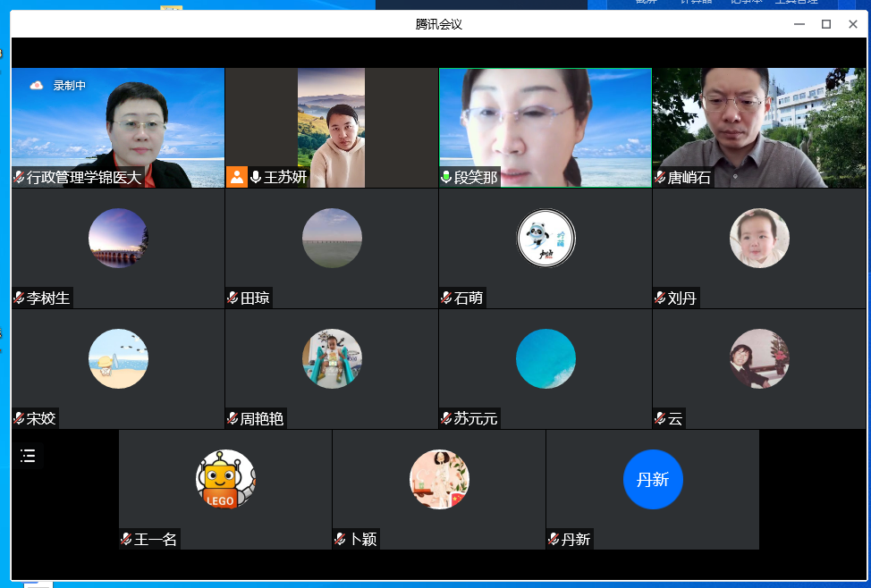The image size is (871, 588).
Task: Click the white microphone icon beside 王苏妍
Action: click(x=256, y=177)
